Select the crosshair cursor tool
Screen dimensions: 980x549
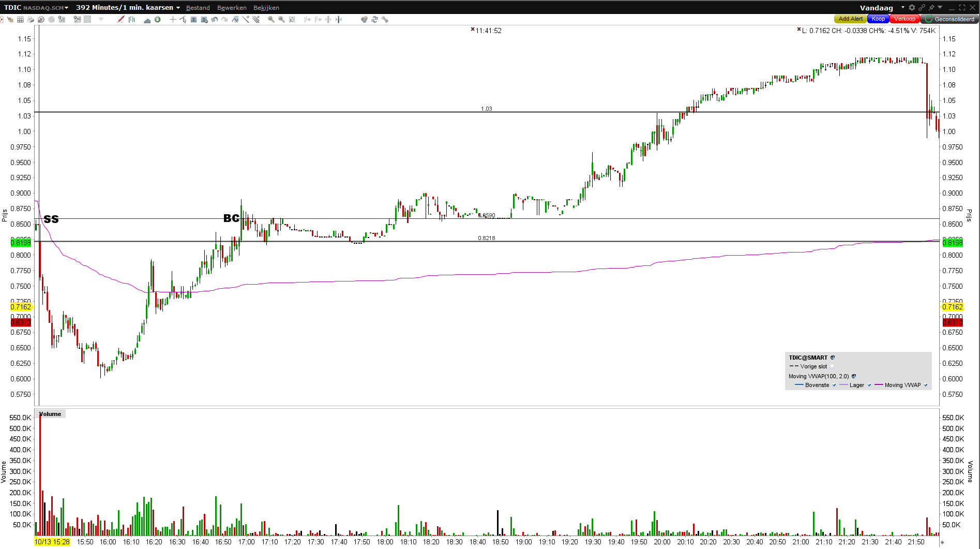(173, 19)
